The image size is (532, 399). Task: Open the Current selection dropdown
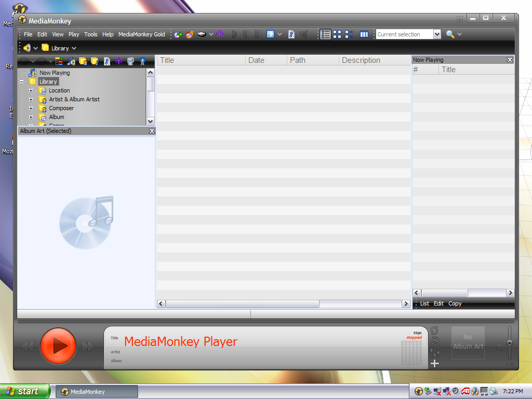click(437, 34)
